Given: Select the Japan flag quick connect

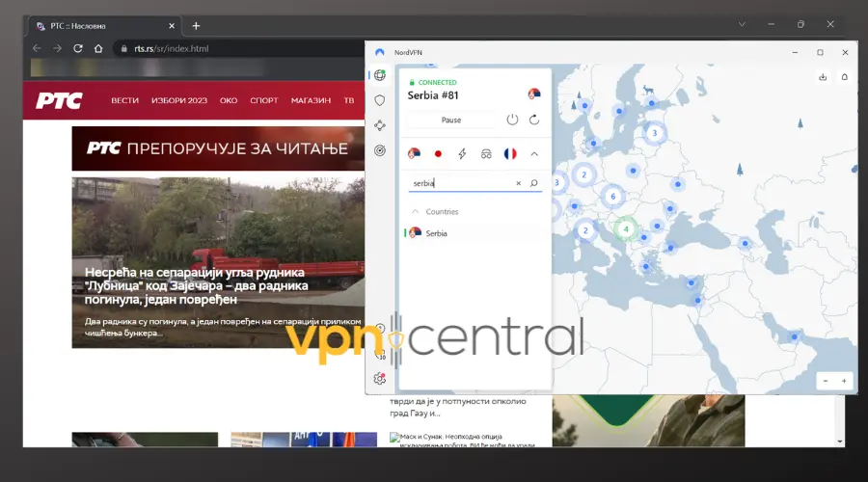Looking at the screenshot, I should pyautogui.click(x=438, y=154).
